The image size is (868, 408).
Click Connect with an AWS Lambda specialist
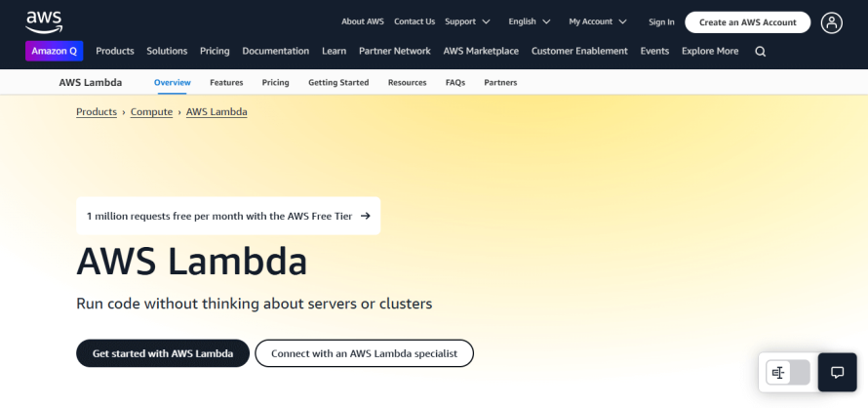pyautogui.click(x=364, y=353)
